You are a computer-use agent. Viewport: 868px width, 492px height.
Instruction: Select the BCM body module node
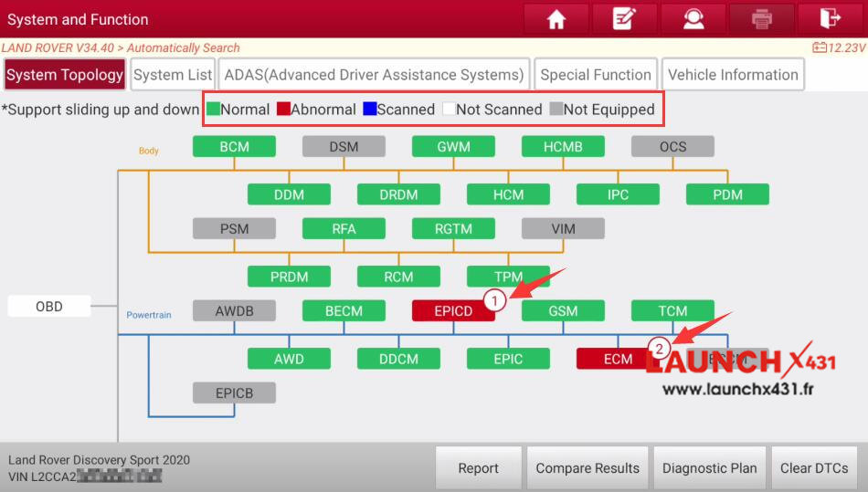234,146
